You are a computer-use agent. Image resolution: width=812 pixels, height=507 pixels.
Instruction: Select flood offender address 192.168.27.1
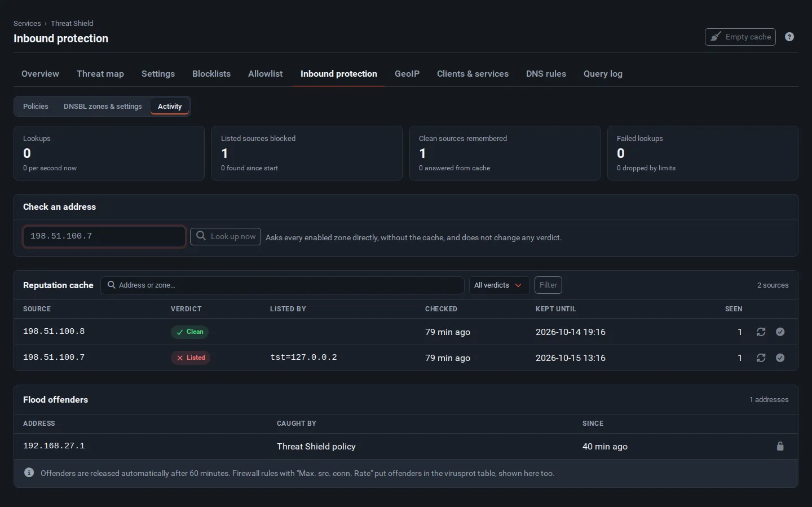[54, 446]
